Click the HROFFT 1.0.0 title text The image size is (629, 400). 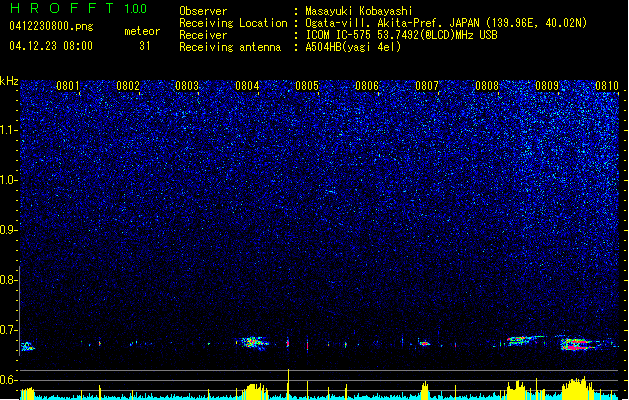point(79,8)
